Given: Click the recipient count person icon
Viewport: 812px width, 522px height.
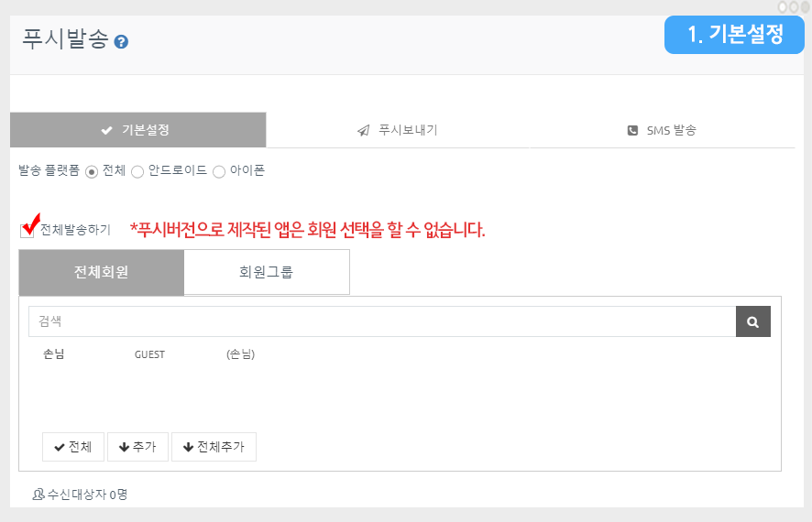Looking at the screenshot, I should tap(38, 495).
